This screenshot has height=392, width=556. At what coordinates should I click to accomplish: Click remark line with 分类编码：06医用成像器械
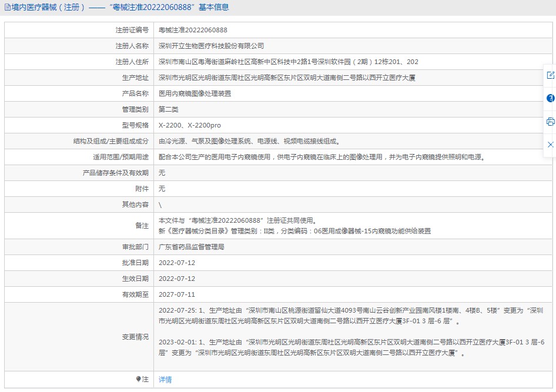[x=294, y=231]
